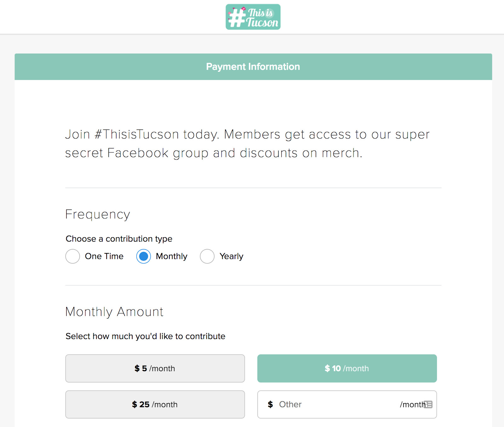Focus the Other amount input field
Screen dimensions: 504x427
click(334, 404)
